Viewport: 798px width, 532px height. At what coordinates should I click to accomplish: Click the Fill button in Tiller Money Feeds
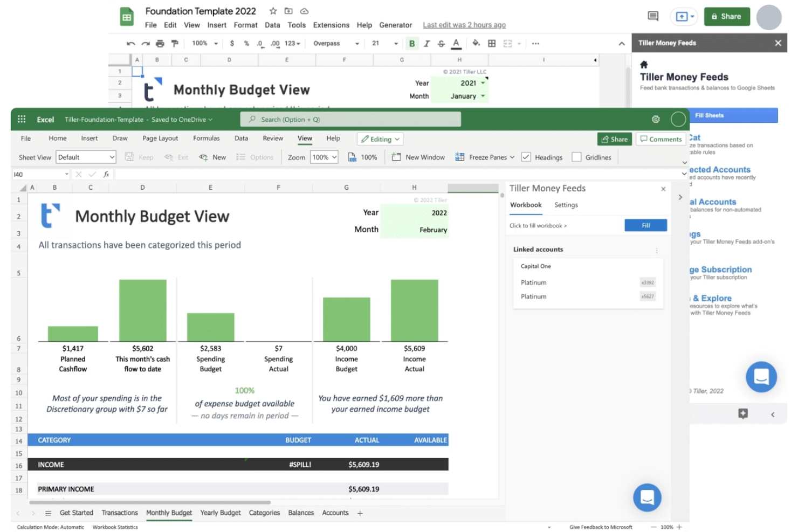[x=645, y=225]
